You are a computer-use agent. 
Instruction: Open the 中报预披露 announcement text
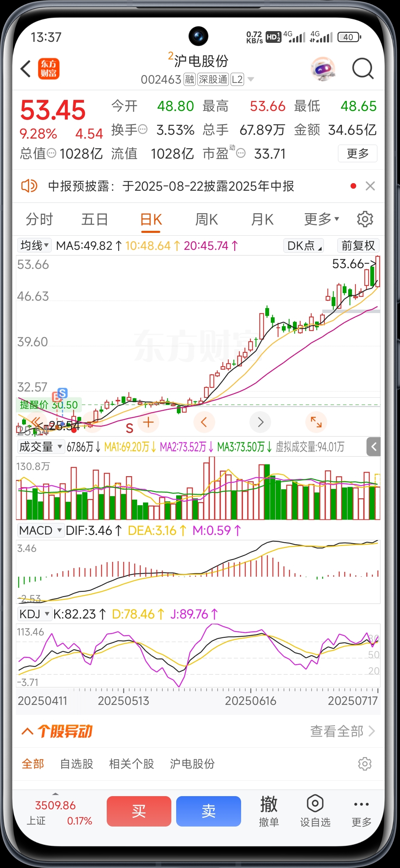pos(171,186)
